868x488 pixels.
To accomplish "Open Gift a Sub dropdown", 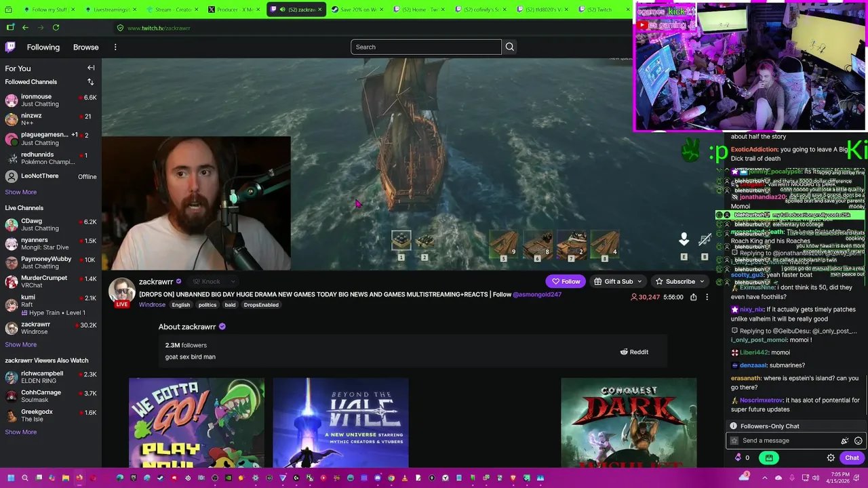I will pyautogui.click(x=618, y=281).
